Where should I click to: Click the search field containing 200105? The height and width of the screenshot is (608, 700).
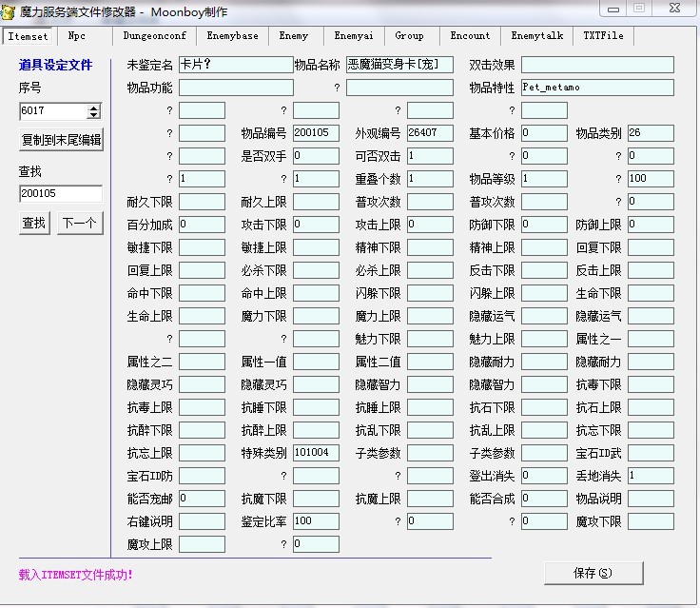60,194
